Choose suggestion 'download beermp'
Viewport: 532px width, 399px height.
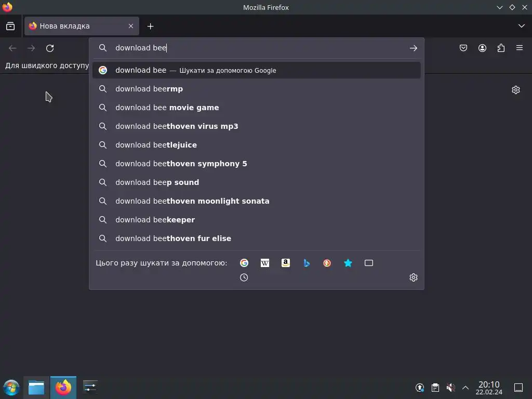tap(257, 89)
